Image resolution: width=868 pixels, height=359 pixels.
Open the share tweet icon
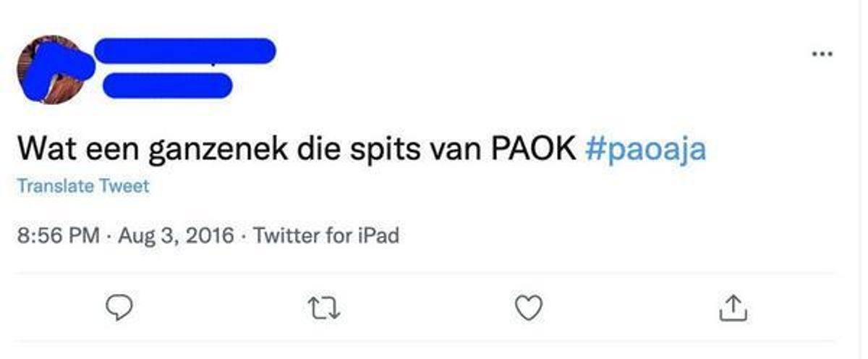[x=733, y=308]
